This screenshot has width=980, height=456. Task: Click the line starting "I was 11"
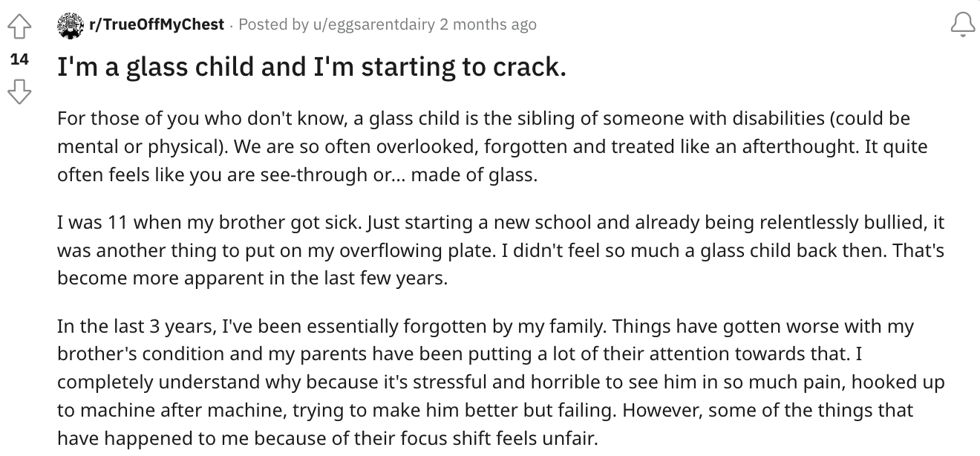500,223
